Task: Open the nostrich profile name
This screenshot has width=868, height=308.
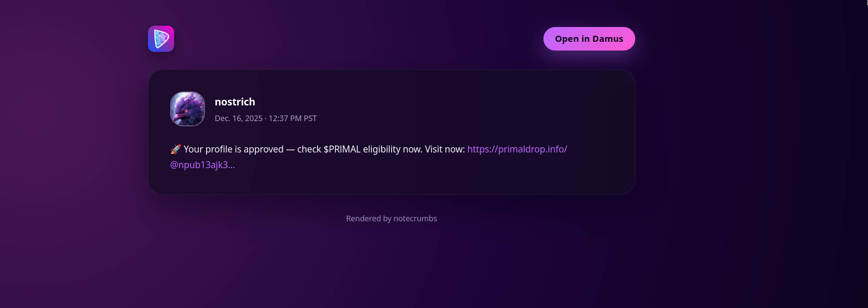Action: (x=235, y=102)
